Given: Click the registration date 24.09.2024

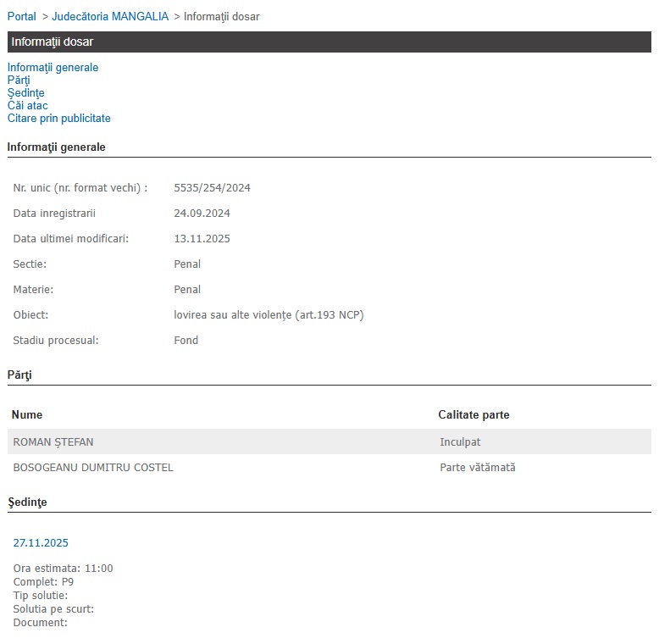Looking at the screenshot, I should (x=202, y=213).
